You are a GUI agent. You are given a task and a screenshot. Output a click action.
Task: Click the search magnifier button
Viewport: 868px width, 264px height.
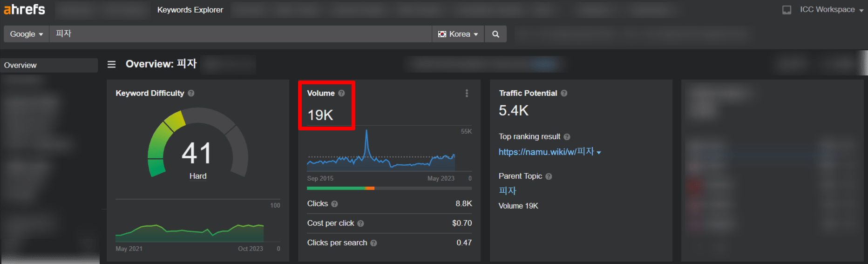click(x=495, y=34)
